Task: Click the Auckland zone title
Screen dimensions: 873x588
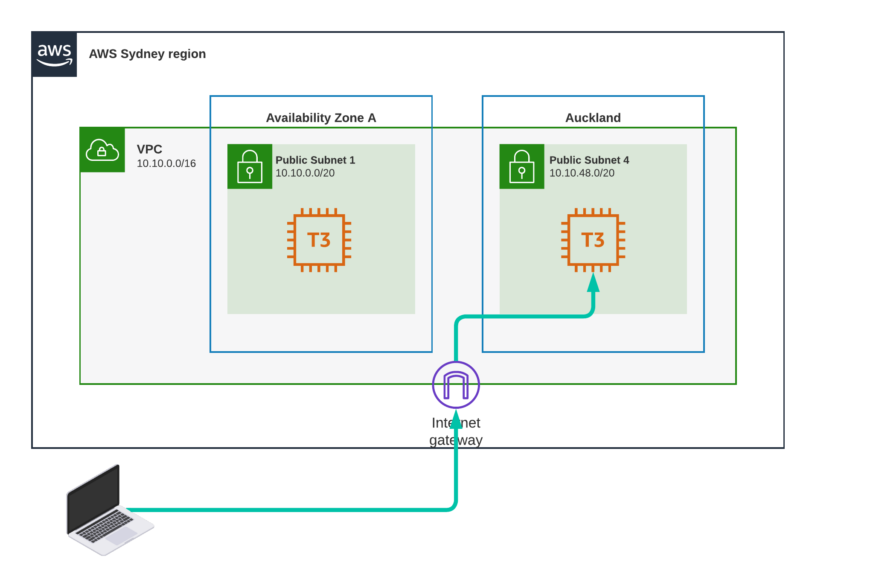Action: click(593, 118)
